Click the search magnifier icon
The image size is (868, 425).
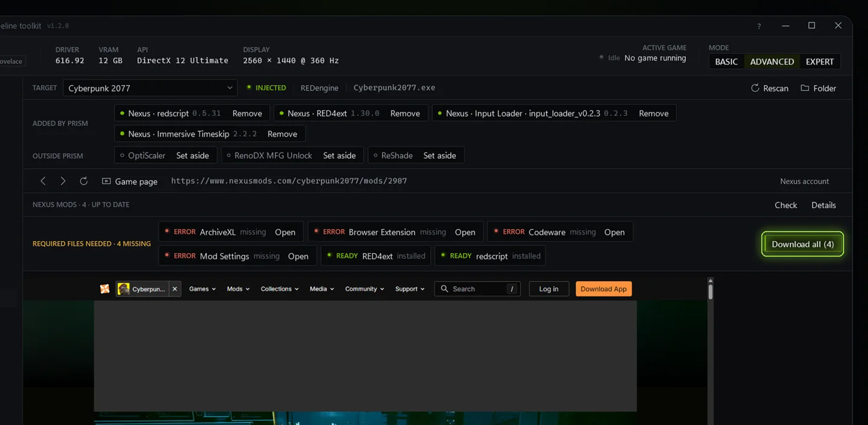click(444, 289)
